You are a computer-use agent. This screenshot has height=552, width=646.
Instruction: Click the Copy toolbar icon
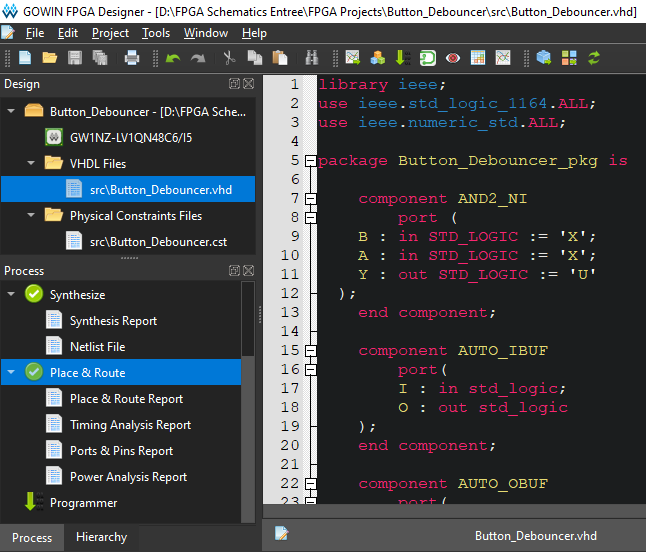(x=255, y=58)
